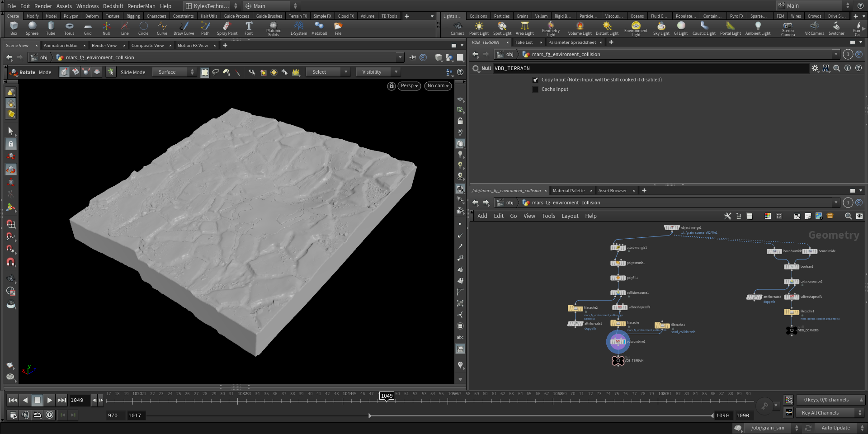This screenshot has height=434, width=868.
Task: Choose the Spray Paint tool
Action: 227,28
